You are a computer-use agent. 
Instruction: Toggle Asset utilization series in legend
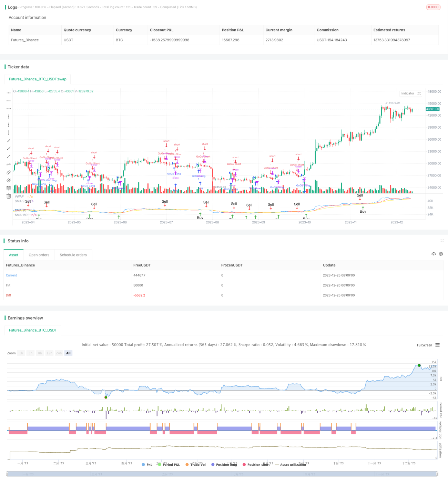[291, 465]
